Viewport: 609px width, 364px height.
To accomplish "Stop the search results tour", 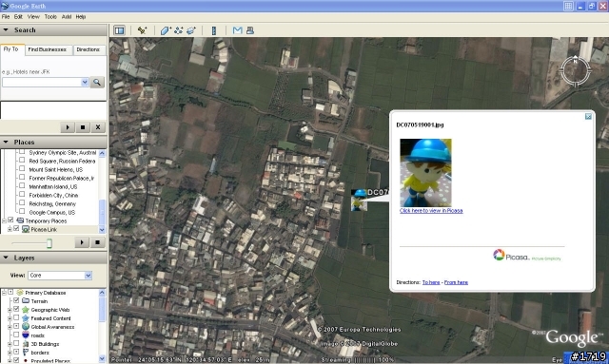I will point(83,127).
